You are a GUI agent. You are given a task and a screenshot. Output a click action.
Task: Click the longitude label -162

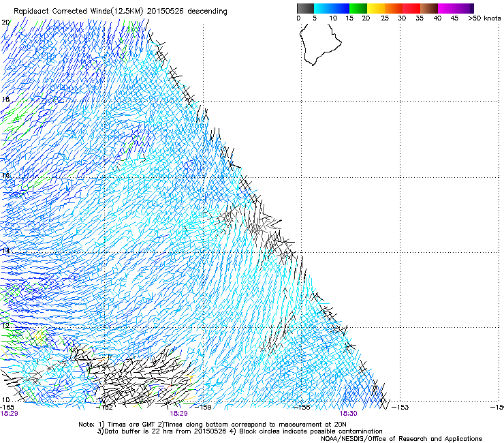[x=105, y=408]
